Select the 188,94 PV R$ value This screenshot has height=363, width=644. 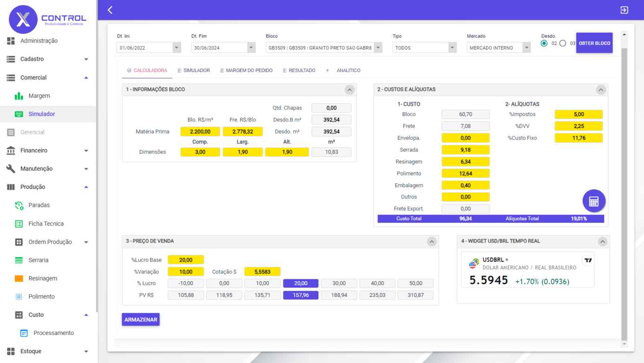point(339,295)
